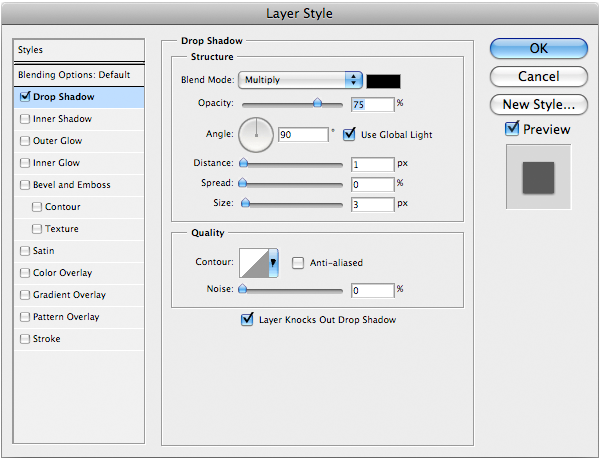The height and width of the screenshot is (460, 600).
Task: Uncheck Layer Knocks Out Drop Shadow
Action: point(247,320)
